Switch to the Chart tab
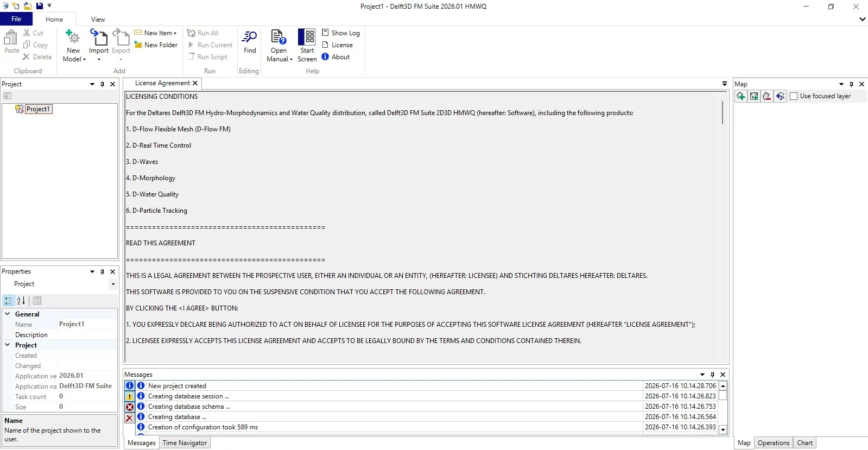 [805, 443]
